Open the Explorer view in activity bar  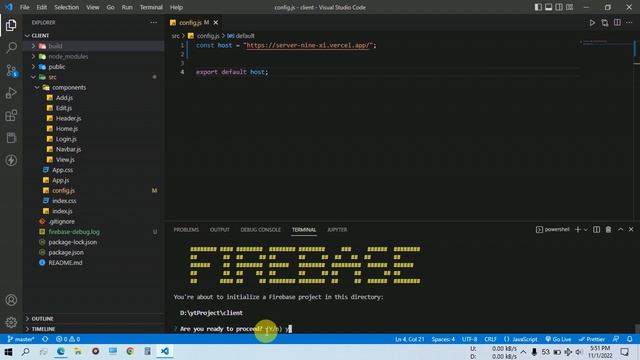(11, 25)
